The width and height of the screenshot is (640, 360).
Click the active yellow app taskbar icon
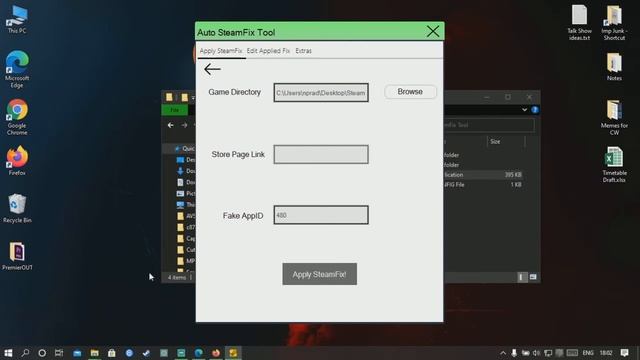[233, 353]
